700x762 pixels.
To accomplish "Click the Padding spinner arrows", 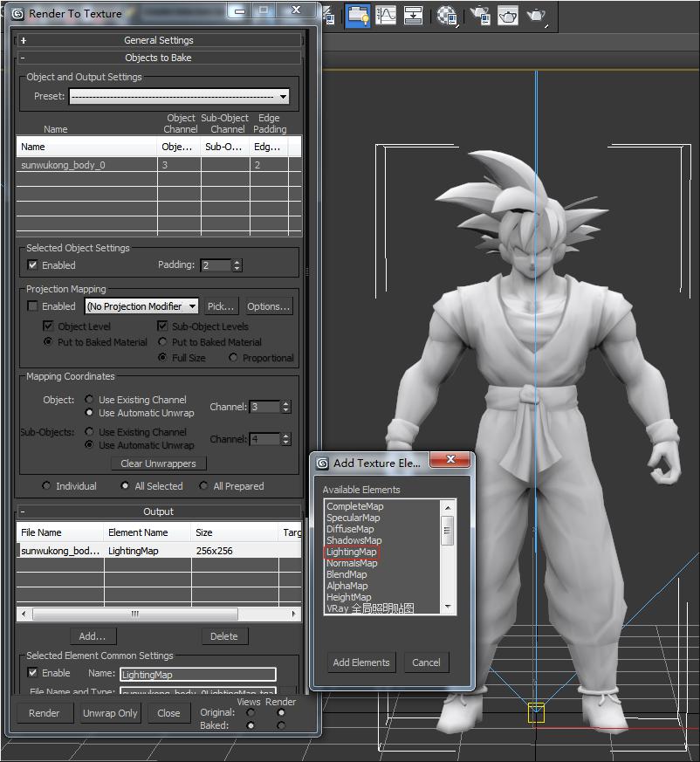I will [x=237, y=265].
